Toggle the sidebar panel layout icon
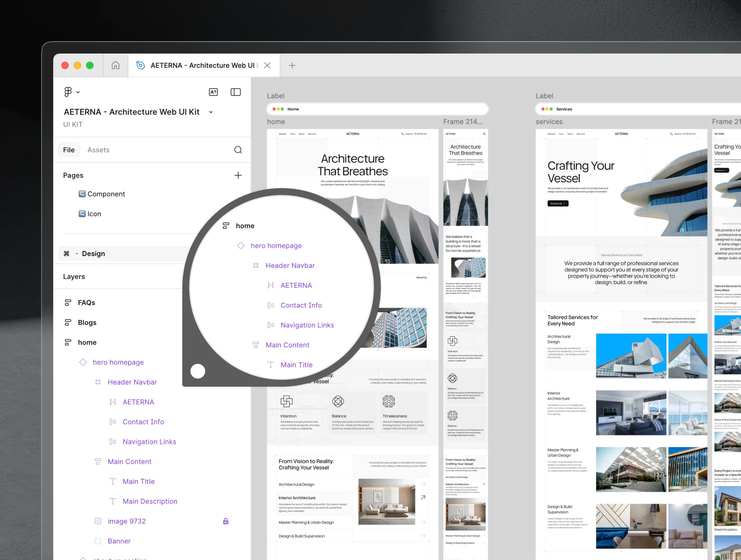This screenshot has height=560, width=741. point(235,92)
